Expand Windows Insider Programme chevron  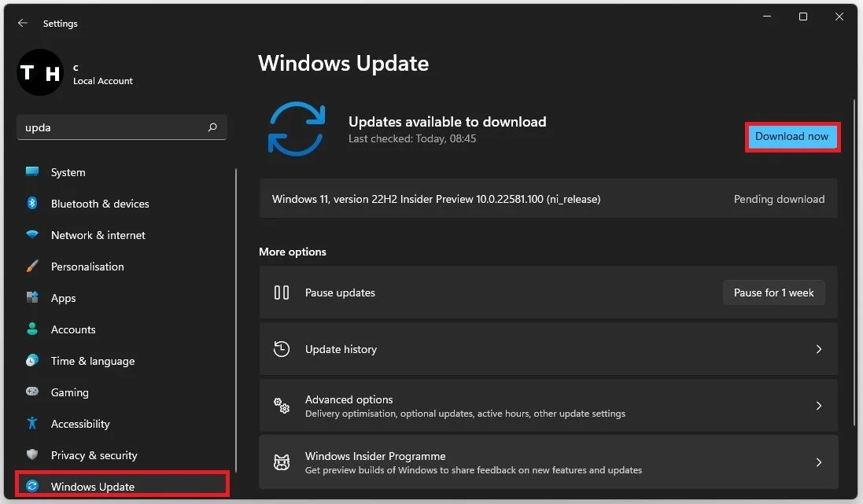(x=818, y=462)
